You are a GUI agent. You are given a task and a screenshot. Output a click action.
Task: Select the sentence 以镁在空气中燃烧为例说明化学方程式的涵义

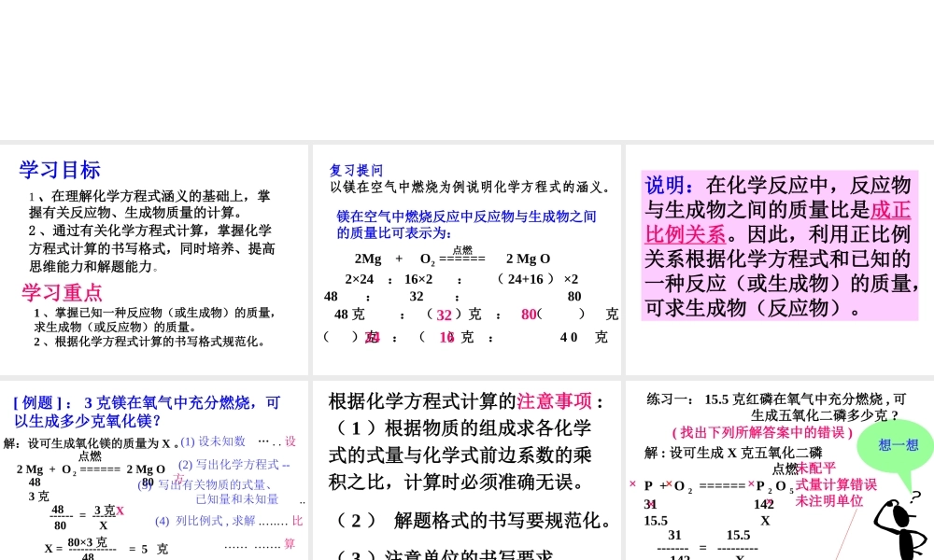[x=471, y=188]
